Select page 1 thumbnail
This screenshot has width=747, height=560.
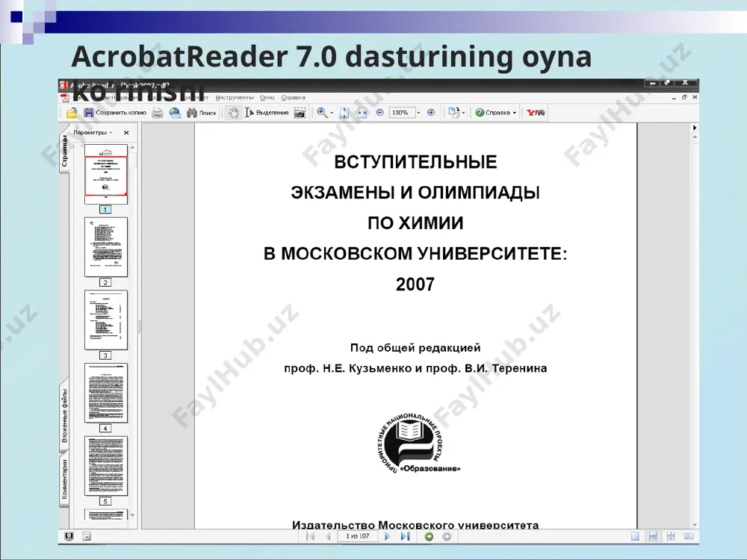point(106,174)
